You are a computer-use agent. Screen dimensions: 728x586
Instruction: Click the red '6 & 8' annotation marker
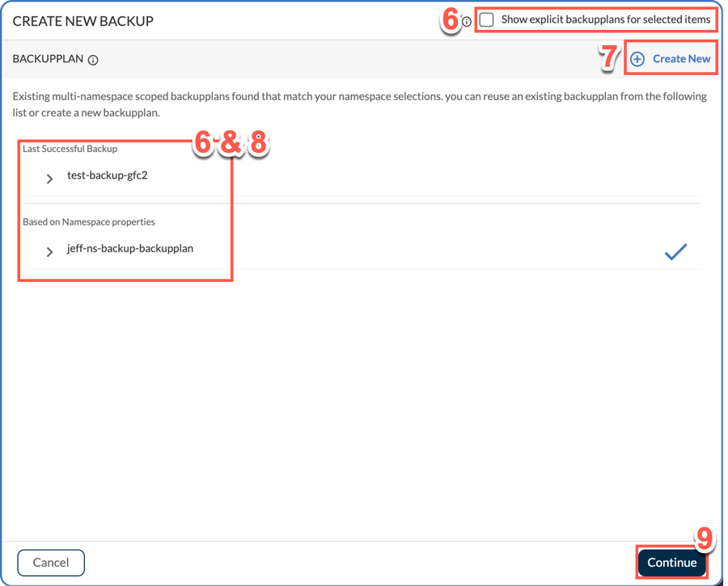pyautogui.click(x=231, y=142)
